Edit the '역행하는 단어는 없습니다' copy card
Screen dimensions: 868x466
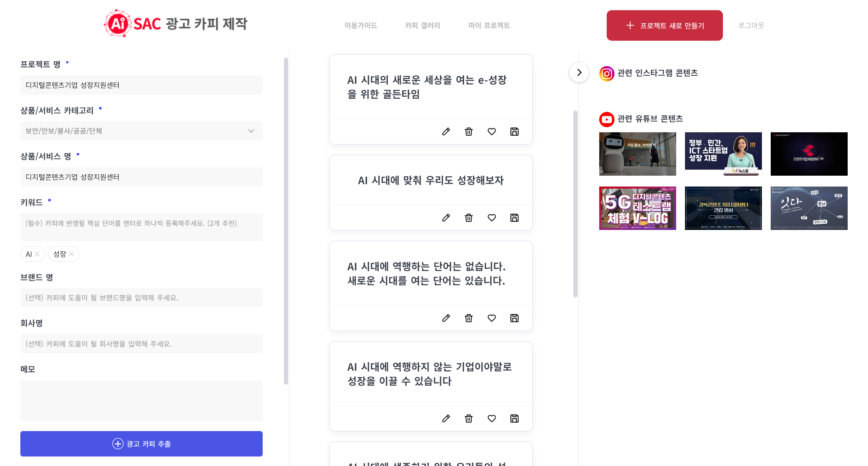click(x=446, y=318)
